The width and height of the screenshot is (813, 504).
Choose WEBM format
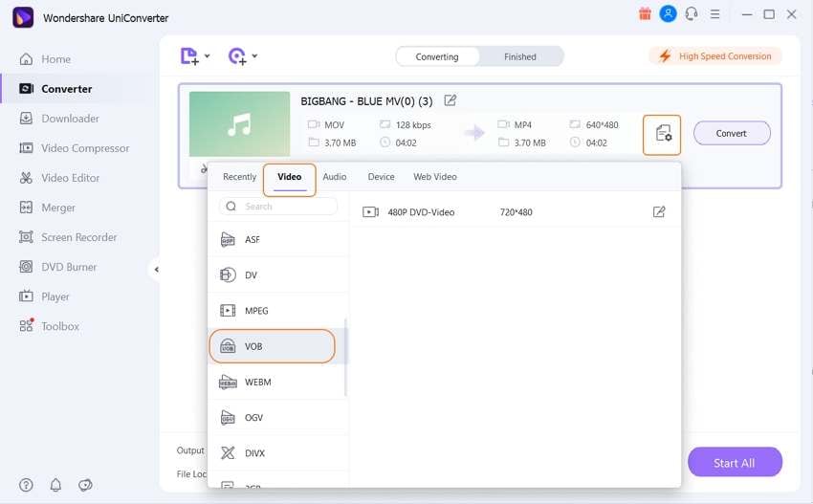coord(278,383)
